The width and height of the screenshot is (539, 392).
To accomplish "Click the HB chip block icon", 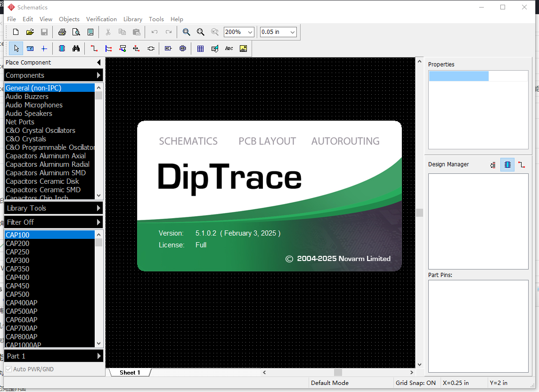I will click(182, 49).
